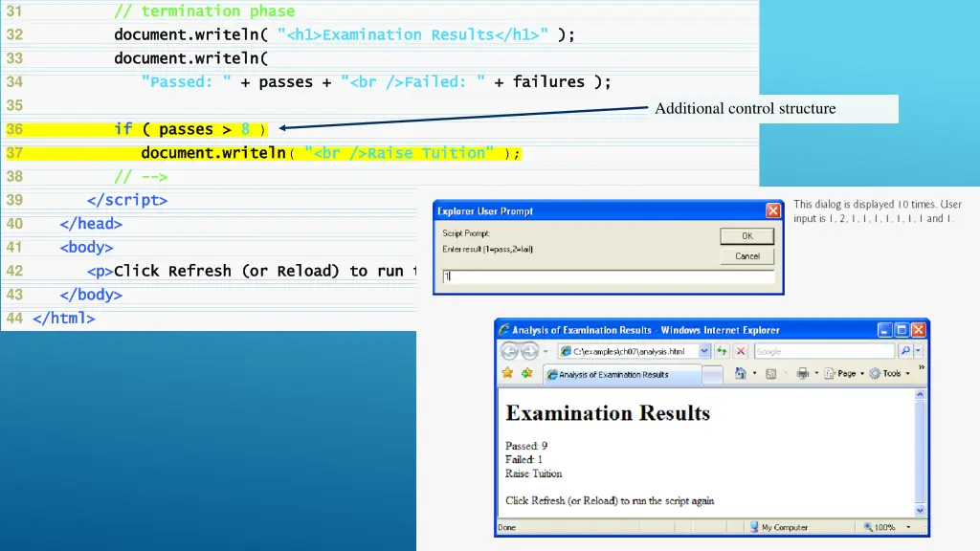
Task: Click the magnifier Search icon
Action: [x=905, y=351]
